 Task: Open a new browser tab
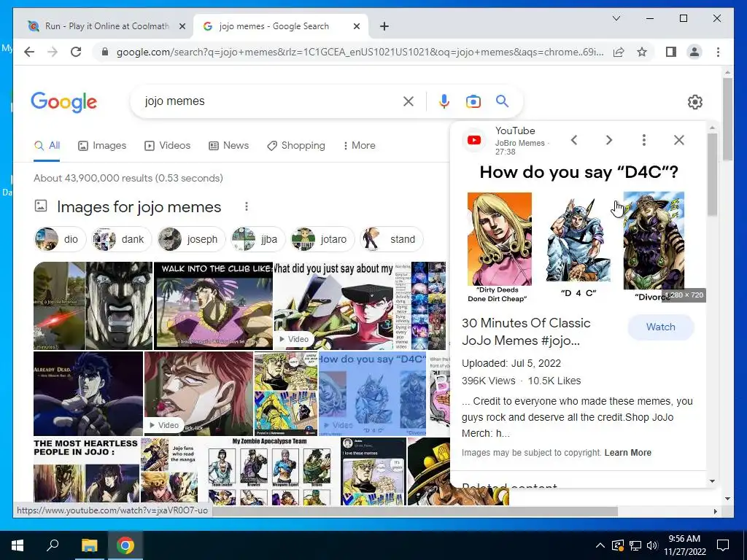click(x=384, y=26)
